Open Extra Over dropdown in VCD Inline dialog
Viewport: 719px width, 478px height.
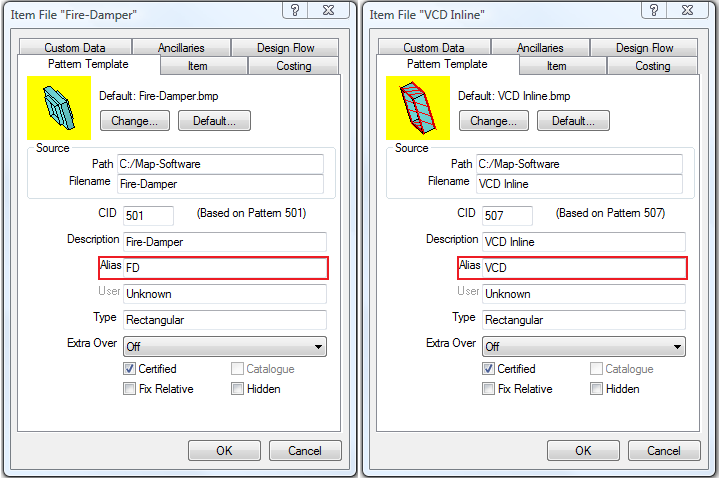[x=677, y=346]
